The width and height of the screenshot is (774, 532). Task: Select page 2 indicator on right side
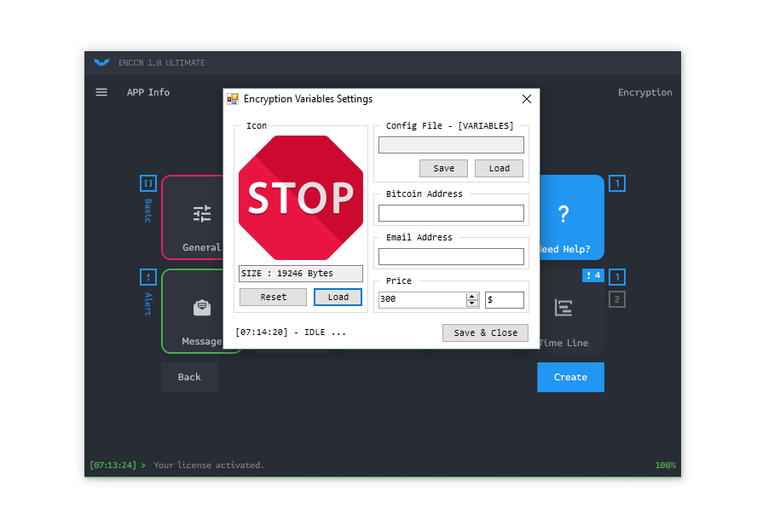coord(617,299)
